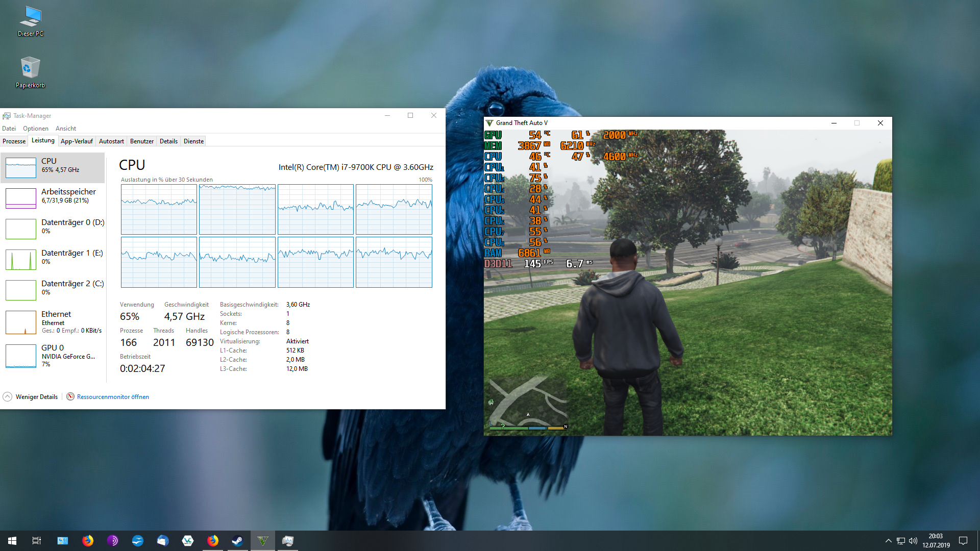Viewport: 980px width, 551px height.
Task: Select Datenträger 2 (C:) in sidebar
Action: 53,290
